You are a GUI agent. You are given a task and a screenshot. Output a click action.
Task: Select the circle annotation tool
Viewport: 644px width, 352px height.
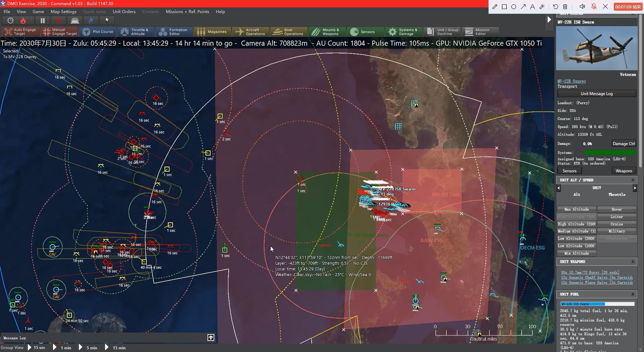(x=514, y=7)
